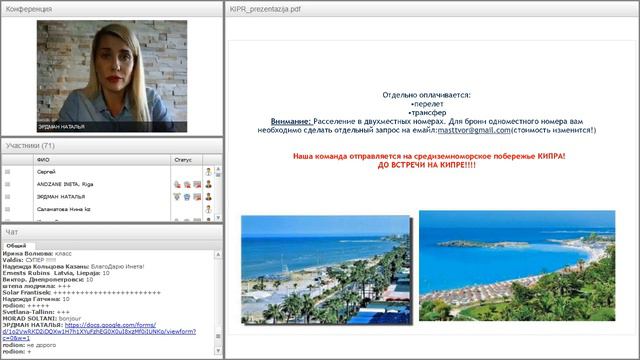Click the Конференция panel header
Image resolution: width=640 pixels, height=360 pixels.
(112, 9)
